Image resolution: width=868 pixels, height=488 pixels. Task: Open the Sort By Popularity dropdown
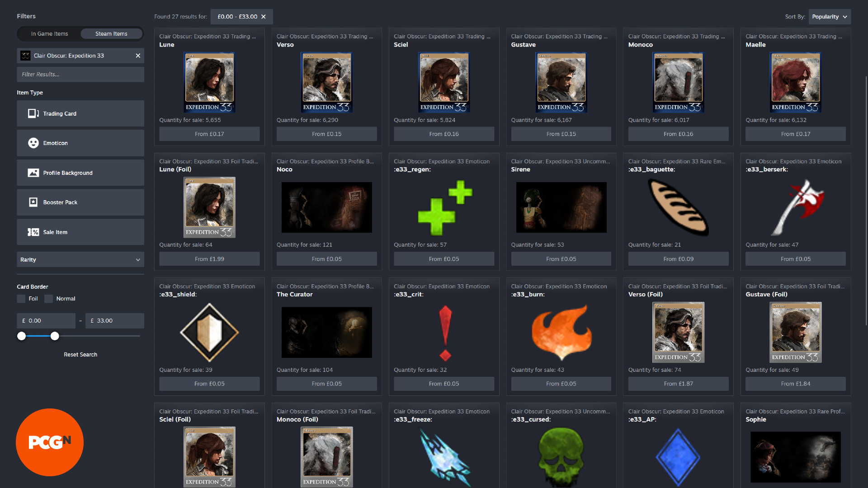click(x=830, y=17)
